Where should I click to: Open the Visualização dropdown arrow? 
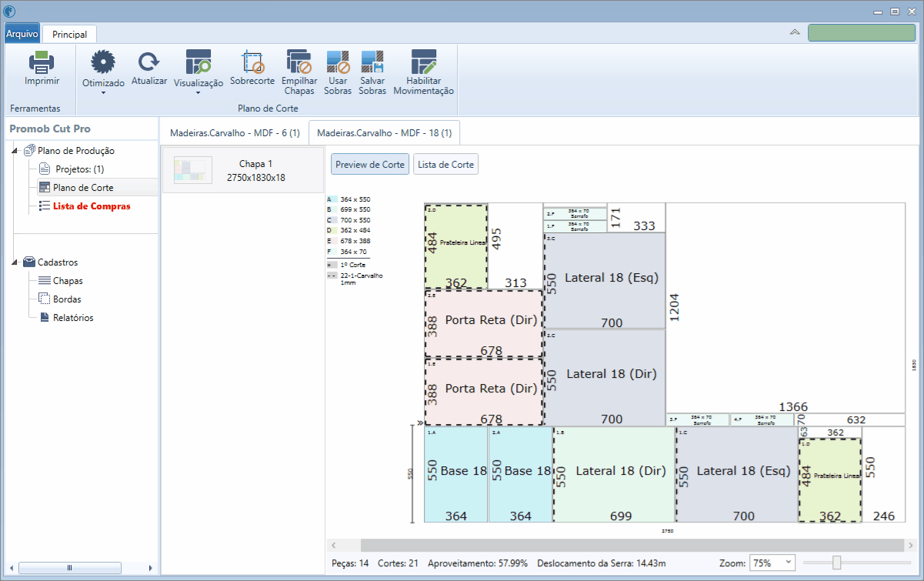198,93
